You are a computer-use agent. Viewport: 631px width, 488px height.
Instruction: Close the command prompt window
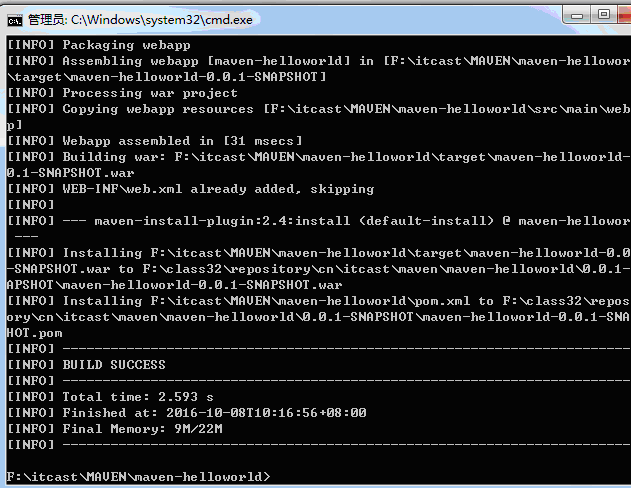tap(624, 15)
